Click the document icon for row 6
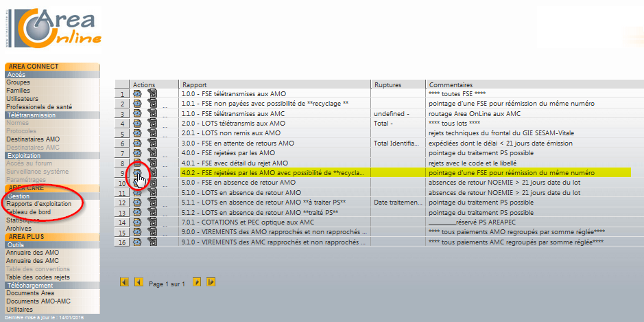 pyautogui.click(x=152, y=143)
